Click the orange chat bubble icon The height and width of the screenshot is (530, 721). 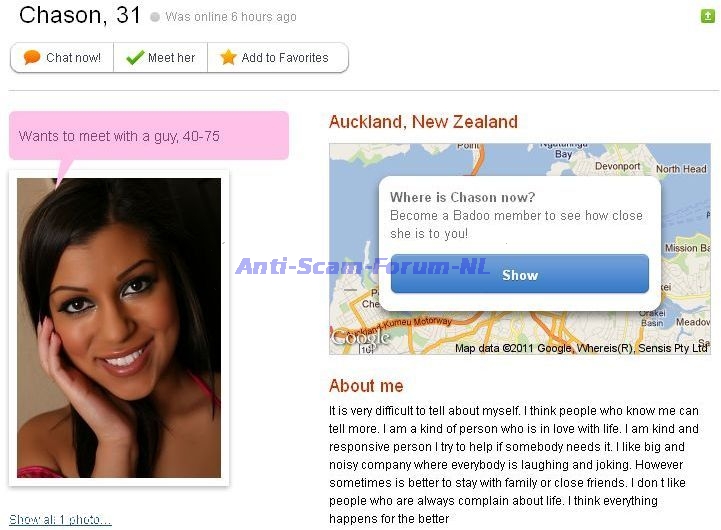[32, 57]
